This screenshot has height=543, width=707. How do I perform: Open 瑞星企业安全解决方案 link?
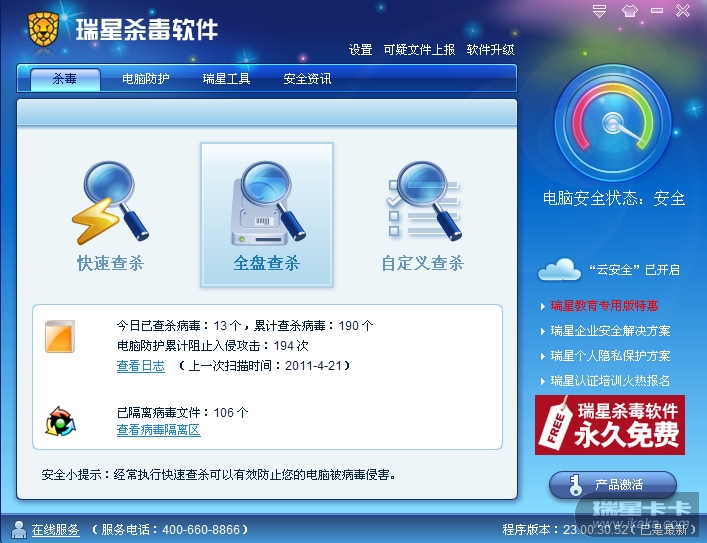coord(611,331)
